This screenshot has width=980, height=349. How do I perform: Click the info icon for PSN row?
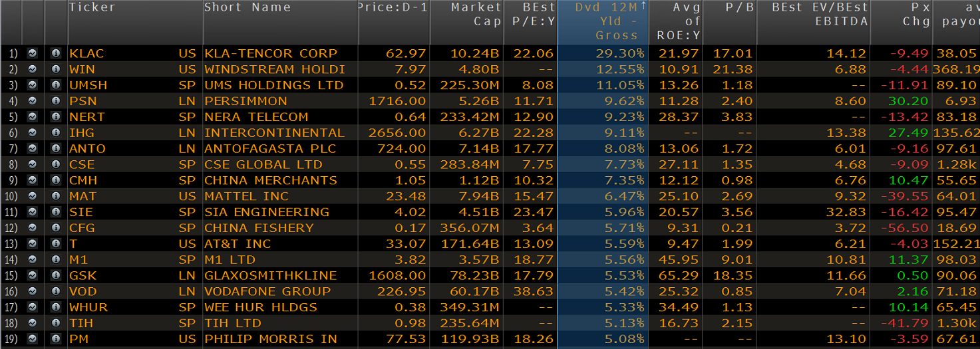point(56,101)
